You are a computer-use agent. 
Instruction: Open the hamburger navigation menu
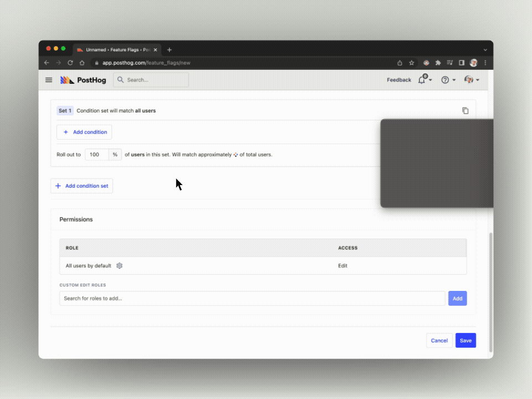(x=49, y=80)
